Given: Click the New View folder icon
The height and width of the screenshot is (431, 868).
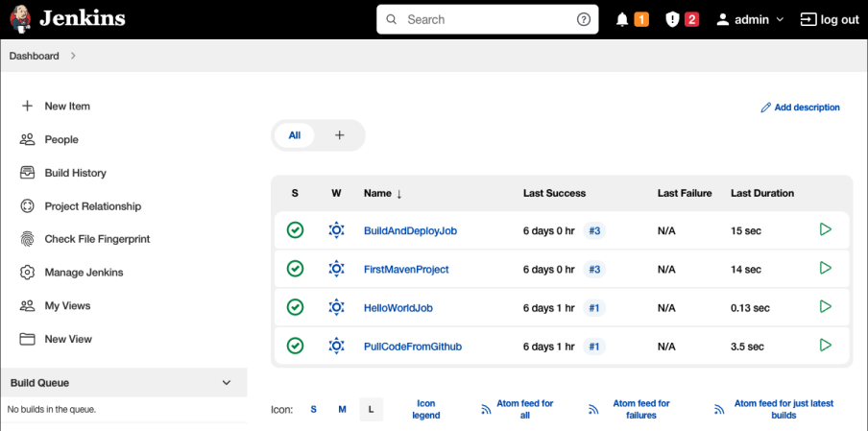Looking at the screenshot, I should [27, 339].
